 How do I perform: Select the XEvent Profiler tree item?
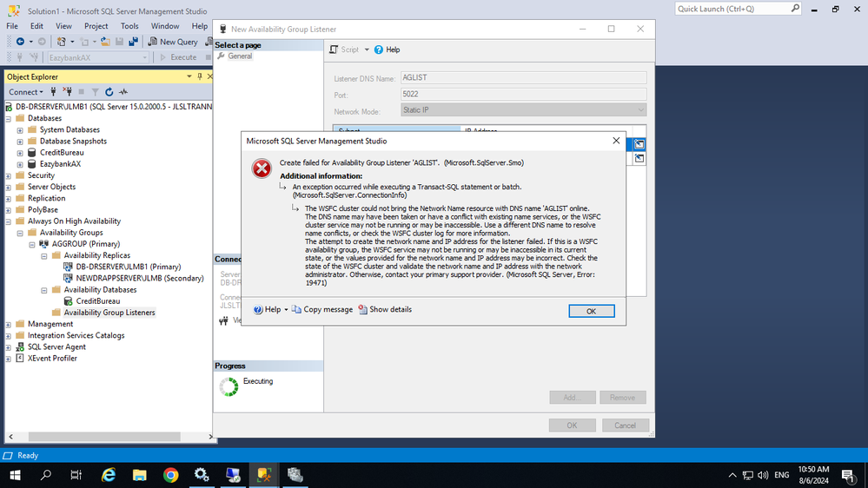[52, 359]
